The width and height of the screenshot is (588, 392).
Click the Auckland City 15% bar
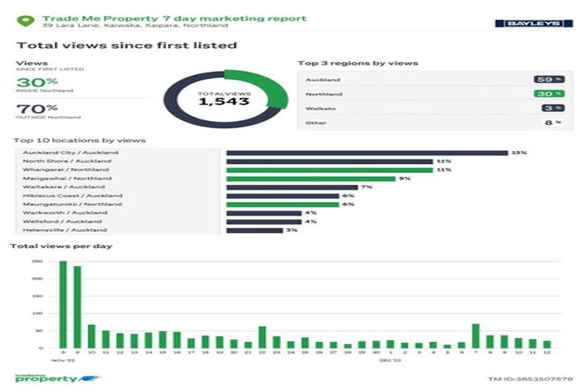pyautogui.click(x=367, y=152)
